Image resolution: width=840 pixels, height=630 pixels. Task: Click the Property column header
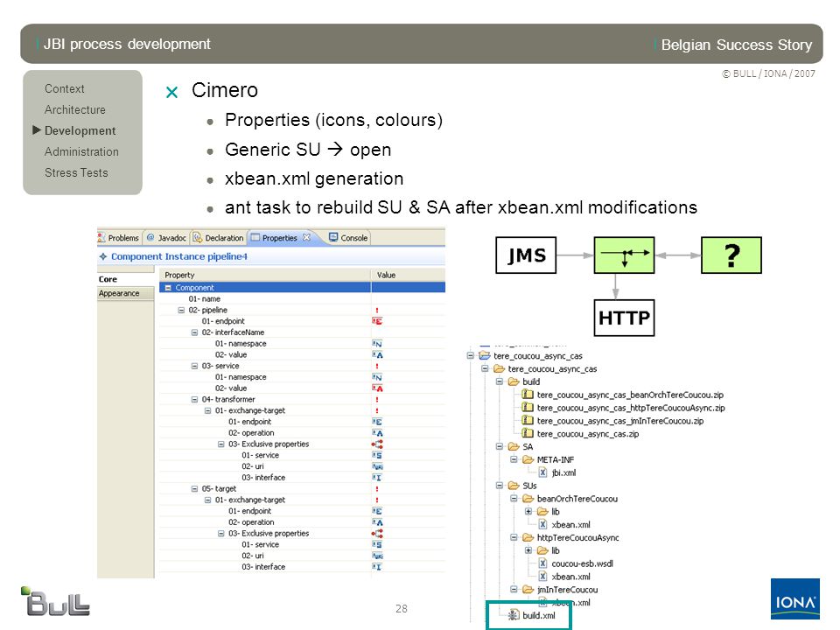coord(265,275)
